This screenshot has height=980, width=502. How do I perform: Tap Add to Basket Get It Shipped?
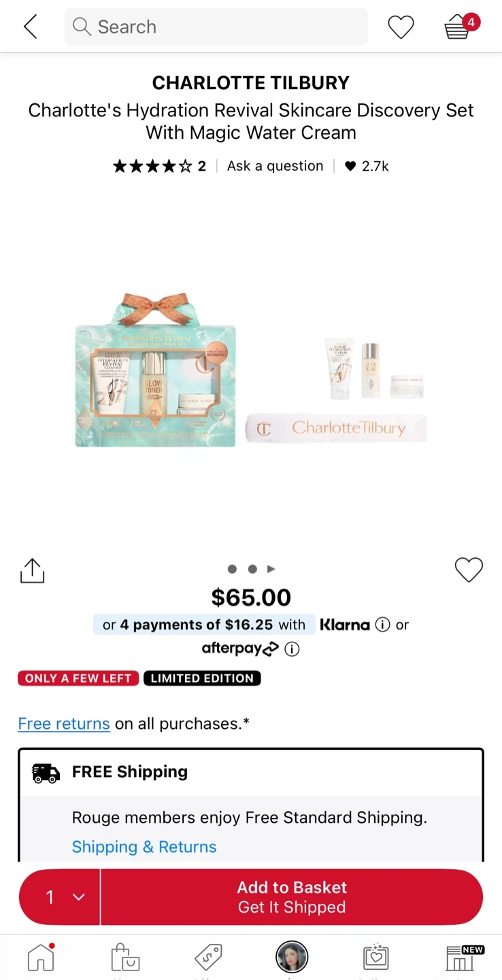pyautogui.click(x=292, y=897)
